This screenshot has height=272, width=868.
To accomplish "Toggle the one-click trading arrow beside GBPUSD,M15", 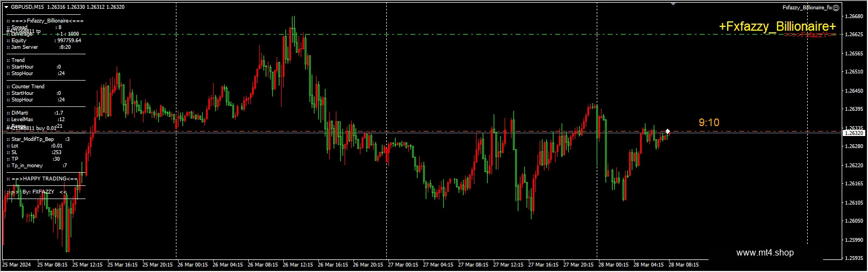I will click(5, 7).
